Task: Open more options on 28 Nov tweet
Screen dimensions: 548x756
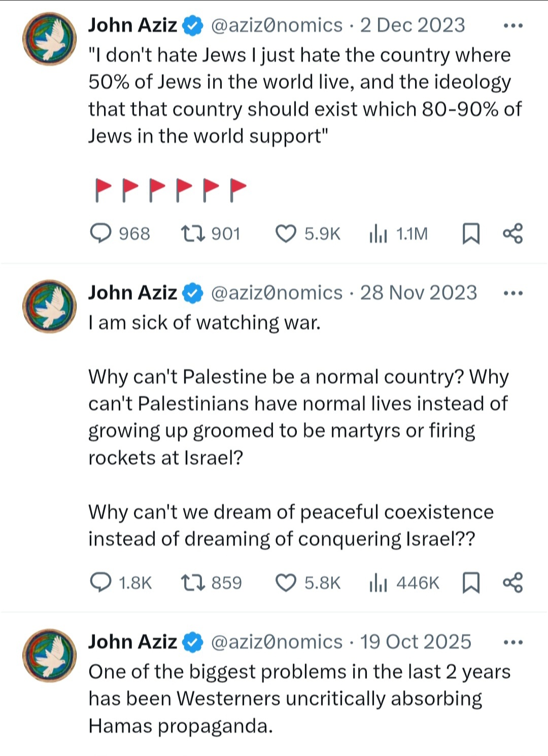Action: pyautogui.click(x=513, y=293)
